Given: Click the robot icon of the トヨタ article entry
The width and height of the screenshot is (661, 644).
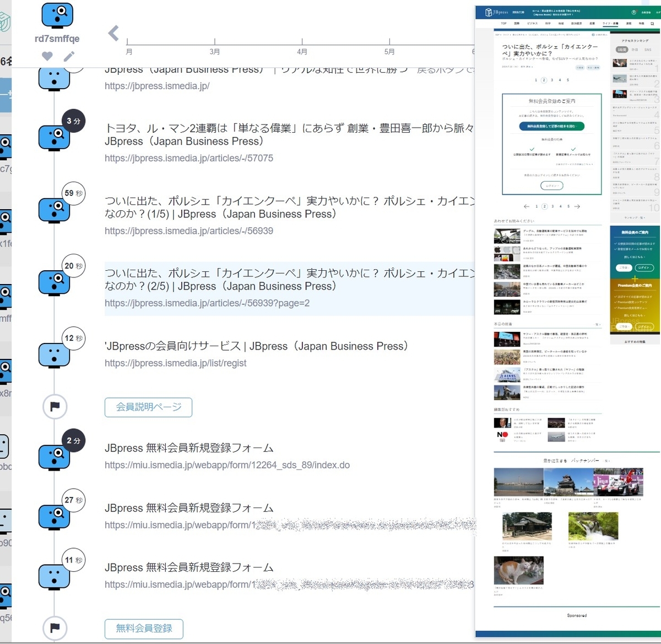Looking at the screenshot, I should pos(54,138).
